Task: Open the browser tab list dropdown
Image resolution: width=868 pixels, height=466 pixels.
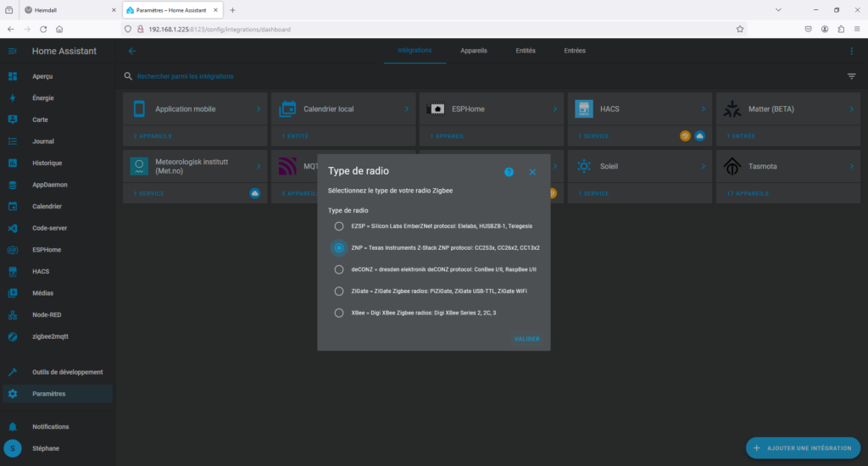Action: pos(778,10)
